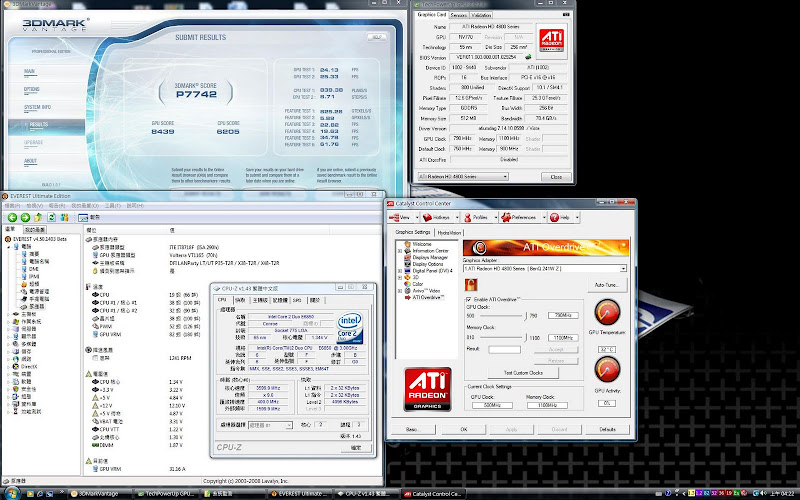Open Preferences dropdown arrow in Catalyst toolbar
The width and height of the screenshot is (800, 500).
click(543, 217)
